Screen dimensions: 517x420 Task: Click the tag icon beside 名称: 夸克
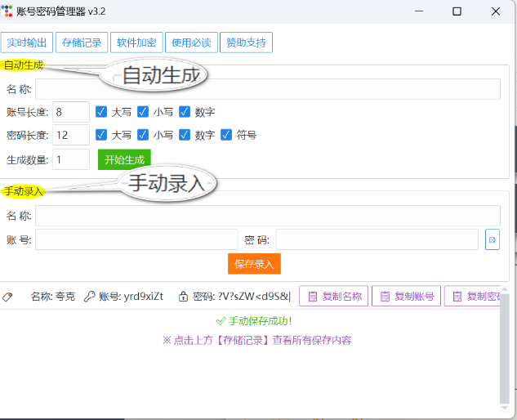7,297
